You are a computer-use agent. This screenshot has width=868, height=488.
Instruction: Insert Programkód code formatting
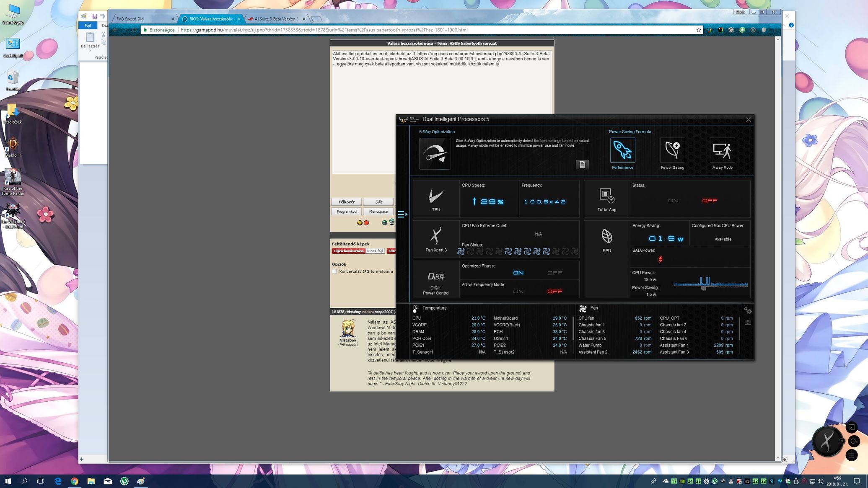pos(347,212)
